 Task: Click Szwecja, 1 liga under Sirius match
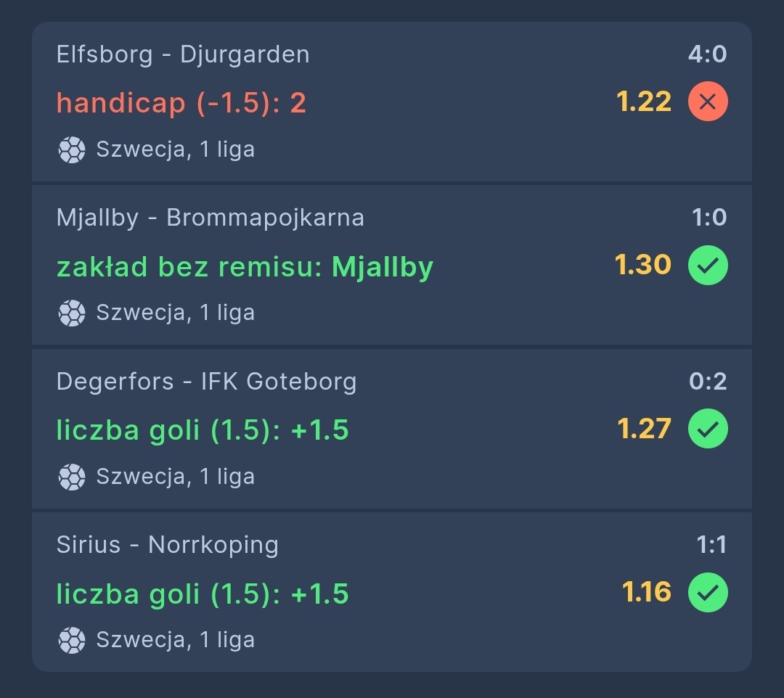point(176,640)
